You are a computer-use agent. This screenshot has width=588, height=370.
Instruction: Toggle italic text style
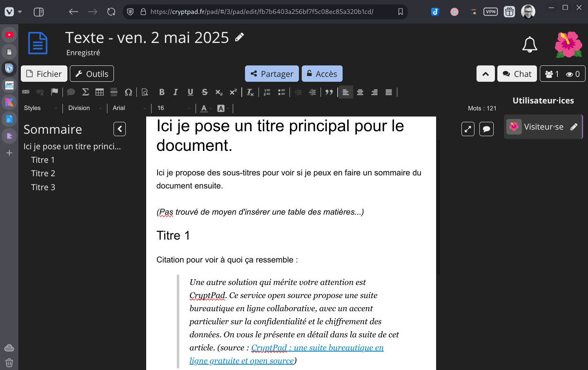click(x=176, y=92)
